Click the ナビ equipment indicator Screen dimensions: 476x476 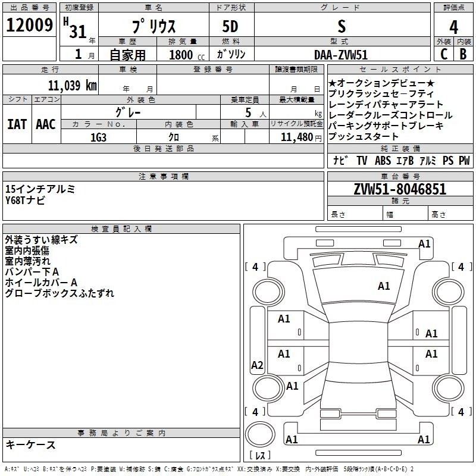coord(340,161)
